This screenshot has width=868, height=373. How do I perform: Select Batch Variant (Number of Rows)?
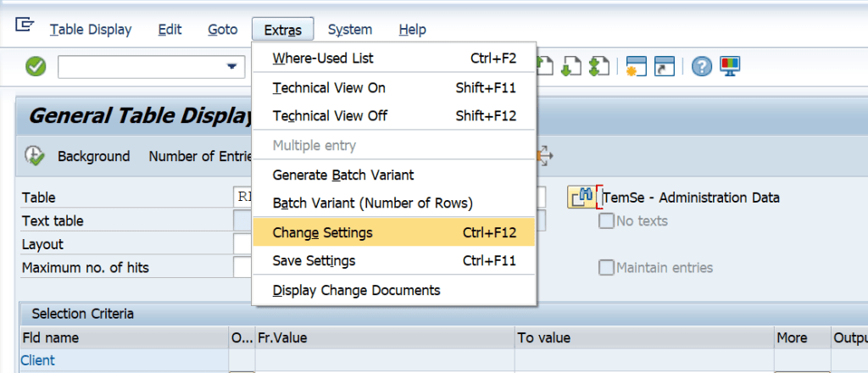394,203
